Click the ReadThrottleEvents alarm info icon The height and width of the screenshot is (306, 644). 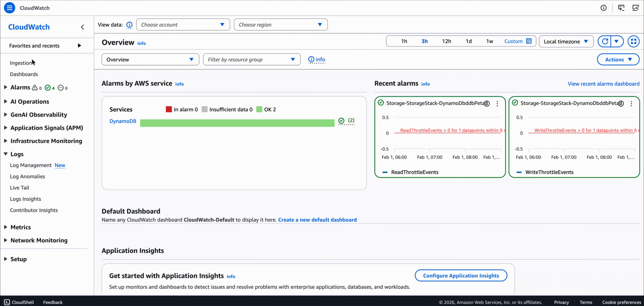[486, 103]
